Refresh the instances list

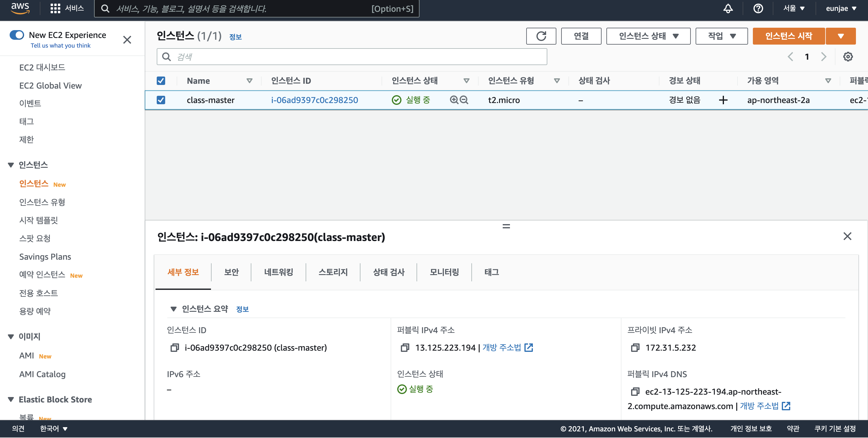tap(541, 36)
